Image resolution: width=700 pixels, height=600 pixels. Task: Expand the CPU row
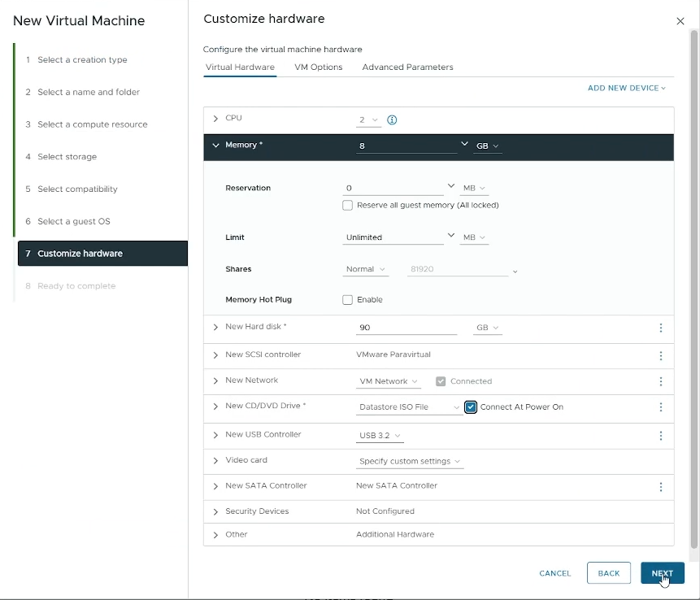point(215,119)
